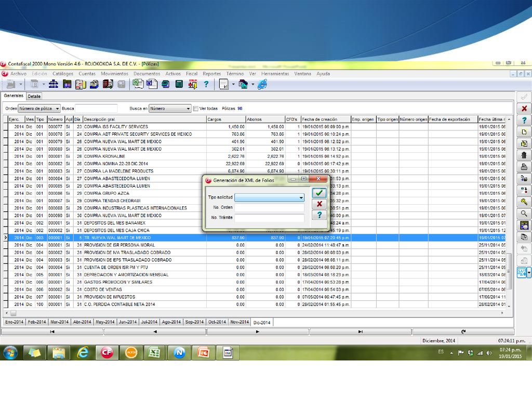Open PowerPoint from the Windows taskbar
The height and width of the screenshot is (399, 532).
[203, 353]
